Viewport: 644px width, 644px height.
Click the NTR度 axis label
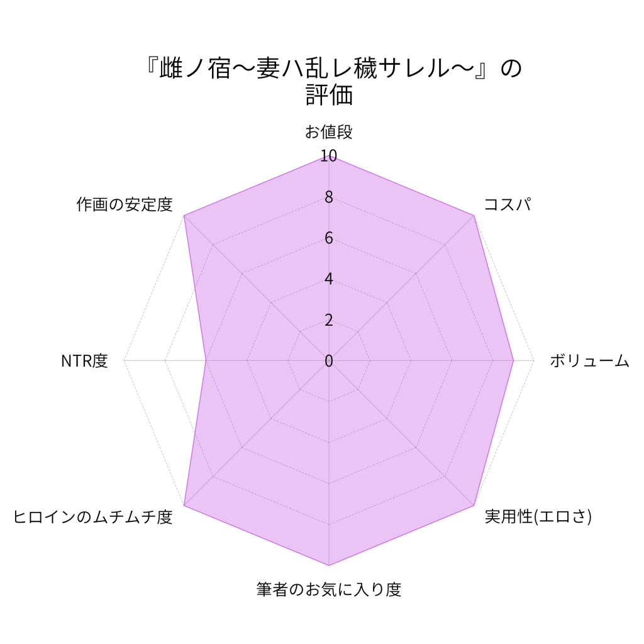pyautogui.click(x=84, y=361)
